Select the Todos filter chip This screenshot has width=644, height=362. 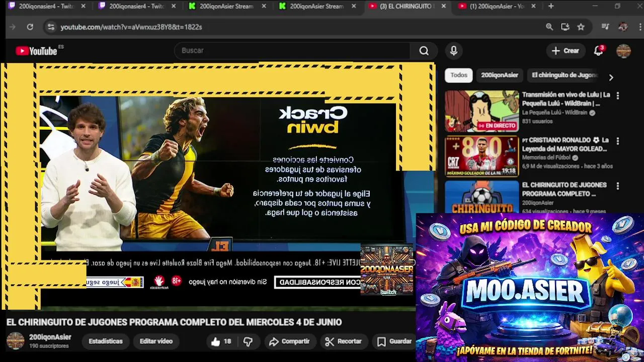pos(458,75)
